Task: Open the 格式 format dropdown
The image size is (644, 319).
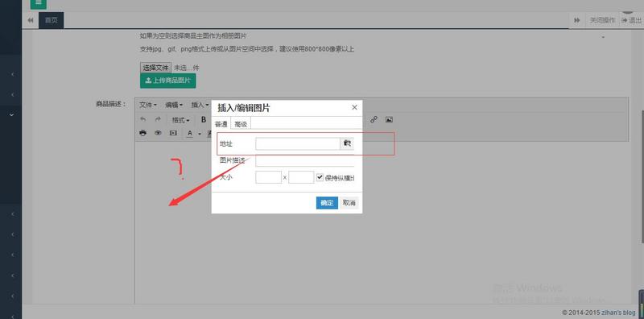Action: (180, 120)
